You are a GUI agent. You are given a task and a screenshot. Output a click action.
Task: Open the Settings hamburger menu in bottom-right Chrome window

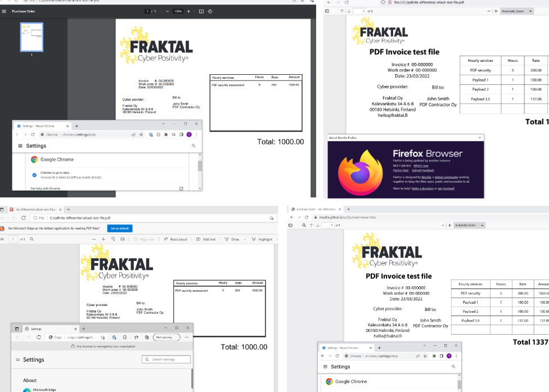[x=325, y=367]
